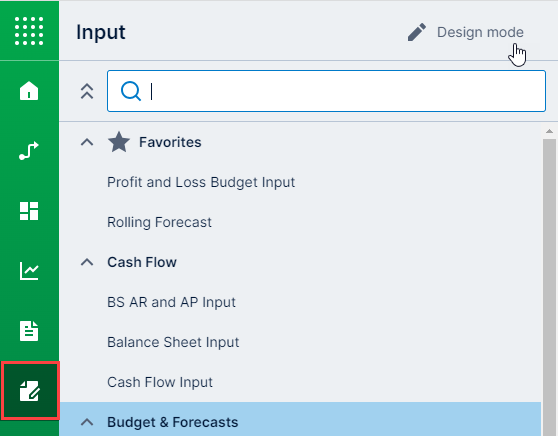The height and width of the screenshot is (436, 558).
Task: Focus the search input field
Action: click(326, 91)
